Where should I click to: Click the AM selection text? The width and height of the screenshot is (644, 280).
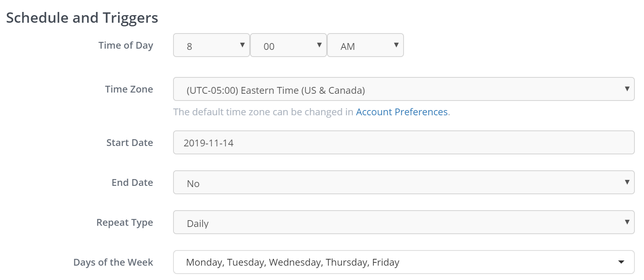(x=348, y=47)
